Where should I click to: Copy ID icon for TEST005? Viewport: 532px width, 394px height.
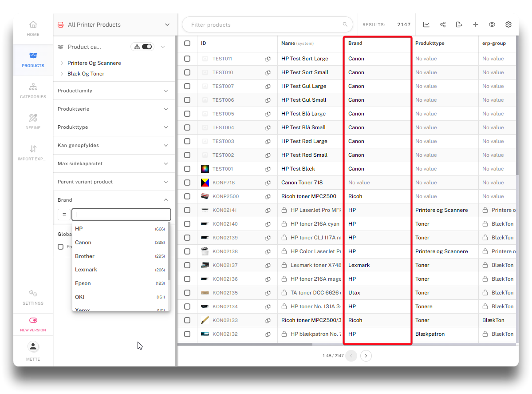[268, 114]
